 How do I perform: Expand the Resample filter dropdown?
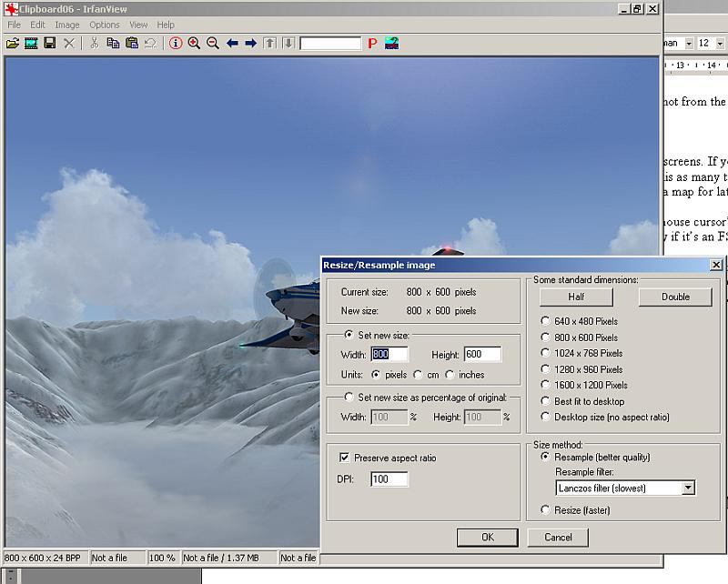click(688, 488)
